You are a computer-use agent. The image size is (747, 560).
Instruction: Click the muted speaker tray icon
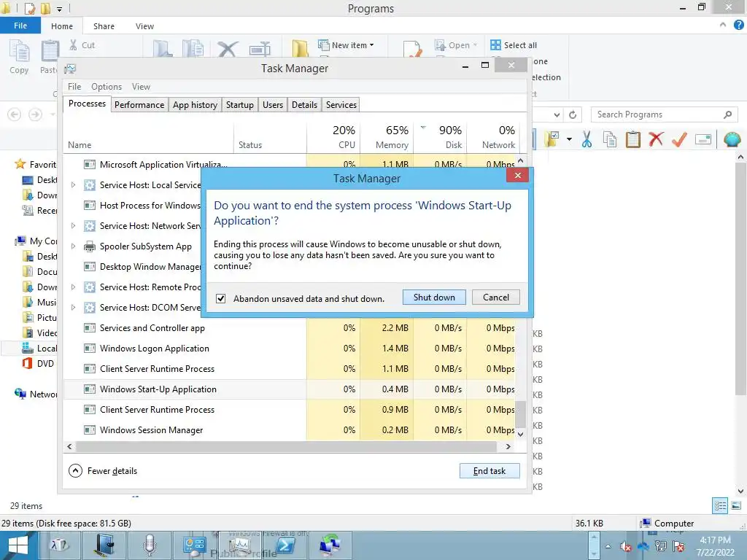pos(626,547)
